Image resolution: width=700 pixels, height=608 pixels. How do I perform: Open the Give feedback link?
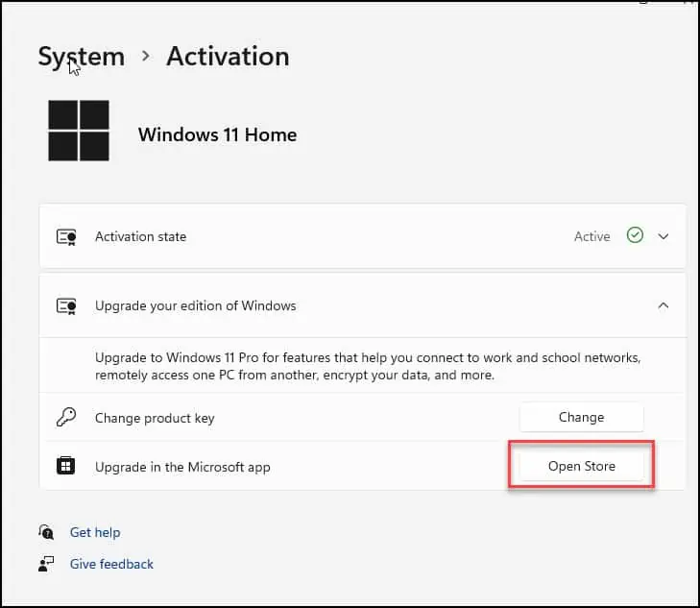[x=111, y=564]
